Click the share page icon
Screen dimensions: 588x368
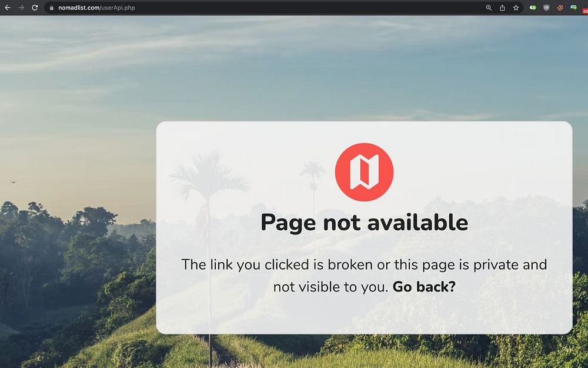click(502, 8)
